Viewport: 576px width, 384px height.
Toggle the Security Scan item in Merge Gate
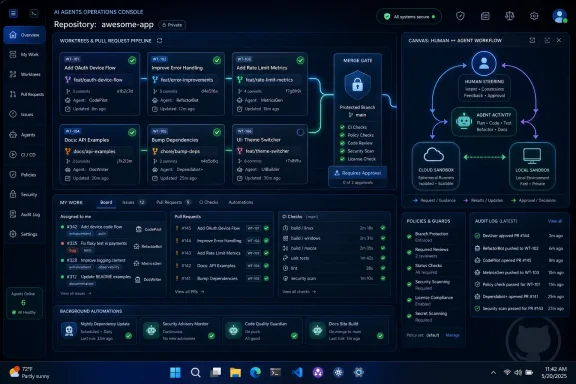tap(357, 151)
